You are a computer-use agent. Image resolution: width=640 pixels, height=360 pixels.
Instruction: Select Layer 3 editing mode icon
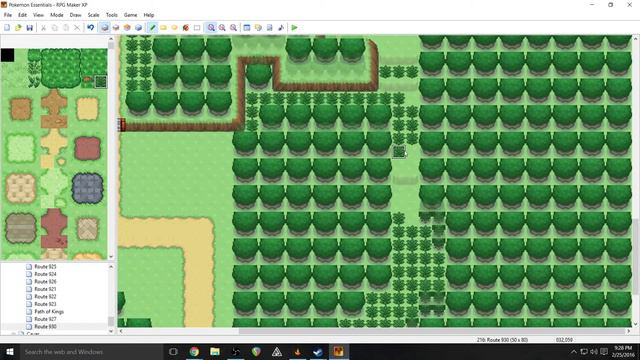point(127,28)
